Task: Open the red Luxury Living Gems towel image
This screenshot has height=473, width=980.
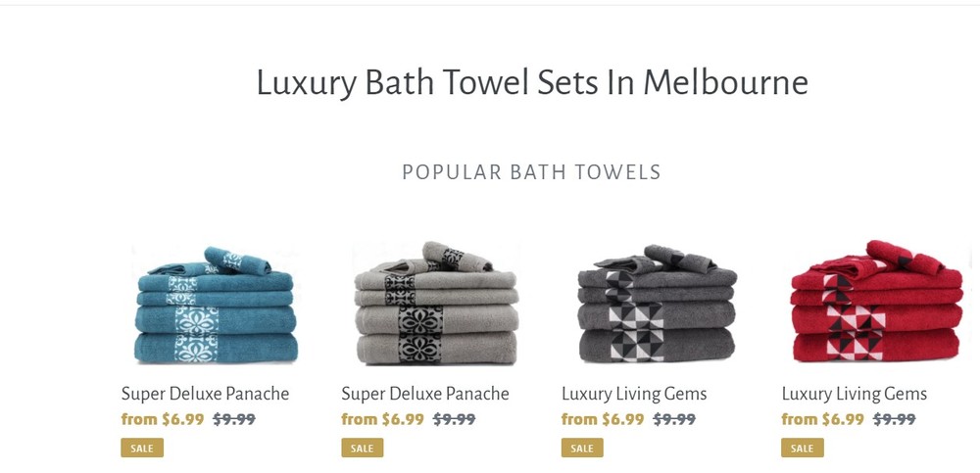Action: [876, 302]
